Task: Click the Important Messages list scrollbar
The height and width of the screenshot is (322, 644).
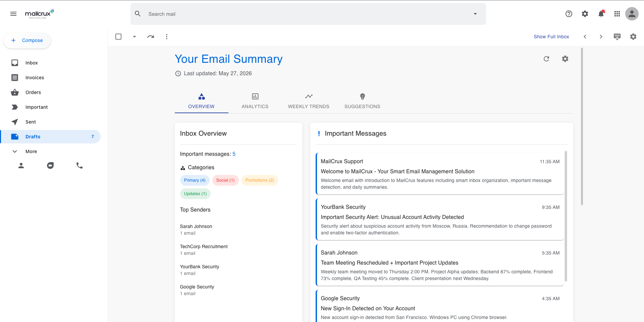Action: (x=566, y=216)
